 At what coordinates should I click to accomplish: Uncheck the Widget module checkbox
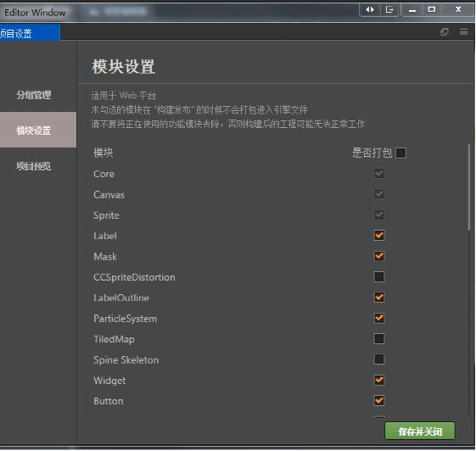pyautogui.click(x=379, y=380)
